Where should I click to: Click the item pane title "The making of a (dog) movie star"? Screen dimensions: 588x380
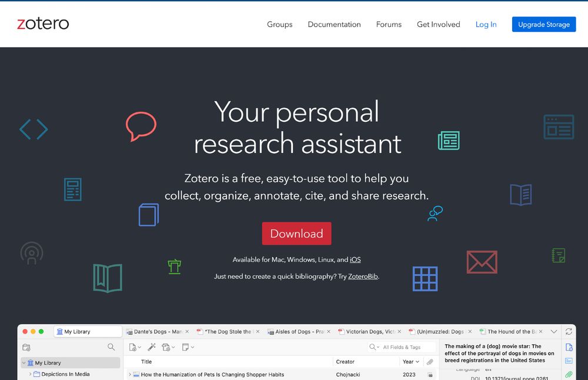(x=499, y=354)
